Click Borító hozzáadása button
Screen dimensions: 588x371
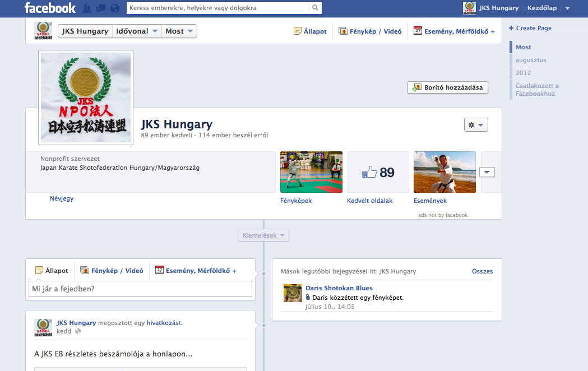tap(448, 87)
